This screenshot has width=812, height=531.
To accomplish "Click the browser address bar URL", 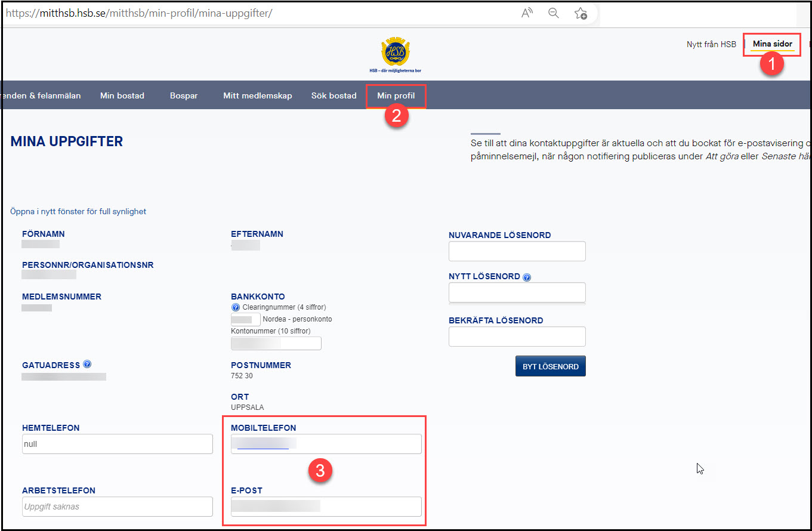I will (139, 13).
